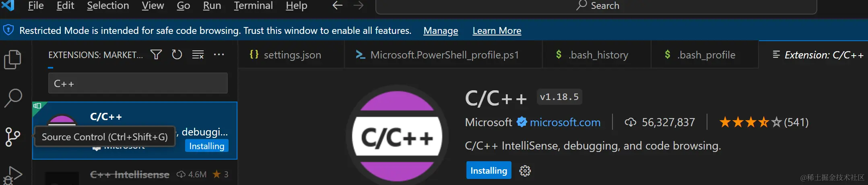Open the Selection menu

108,6
